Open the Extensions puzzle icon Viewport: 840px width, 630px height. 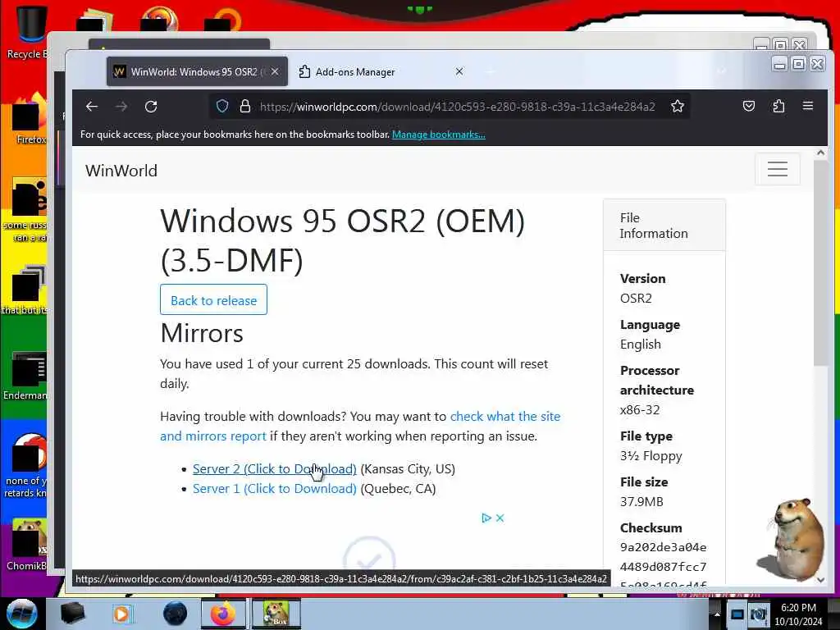coord(778,106)
